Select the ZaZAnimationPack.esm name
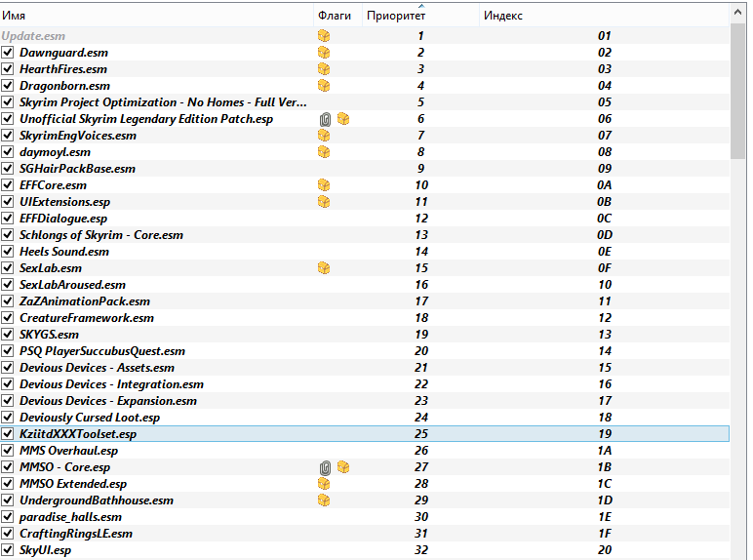Screen dimensions: 753x560 tap(85, 301)
